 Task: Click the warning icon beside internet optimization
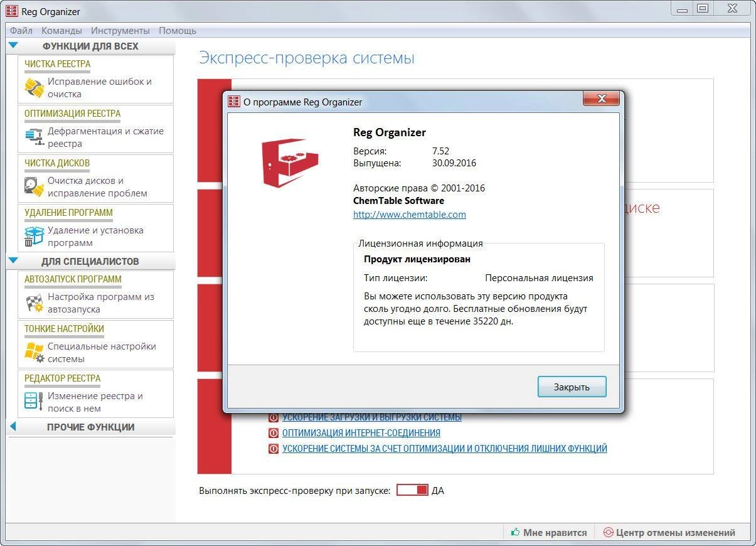[273, 433]
